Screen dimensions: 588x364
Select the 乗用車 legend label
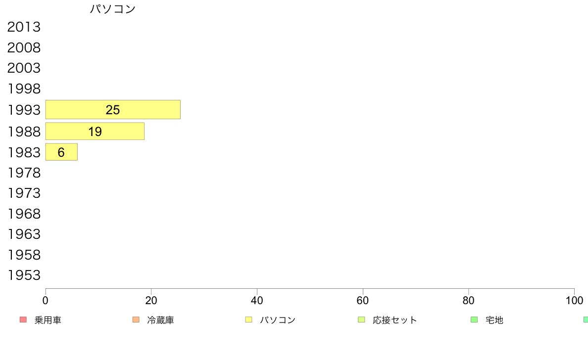[48, 320]
